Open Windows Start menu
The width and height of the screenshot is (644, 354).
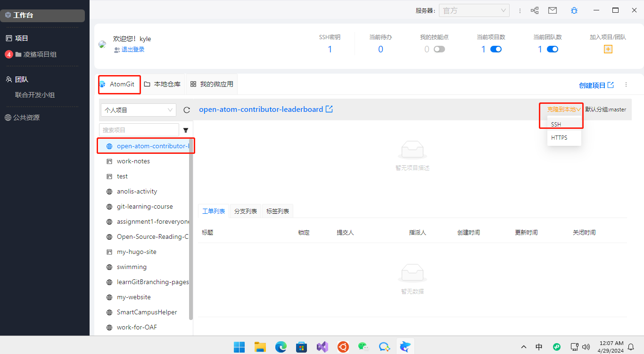pyautogui.click(x=239, y=347)
